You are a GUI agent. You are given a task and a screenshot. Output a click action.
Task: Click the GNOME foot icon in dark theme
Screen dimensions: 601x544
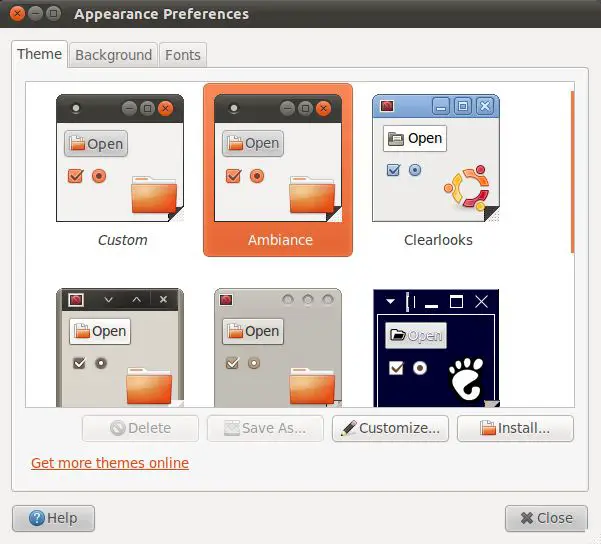click(465, 379)
